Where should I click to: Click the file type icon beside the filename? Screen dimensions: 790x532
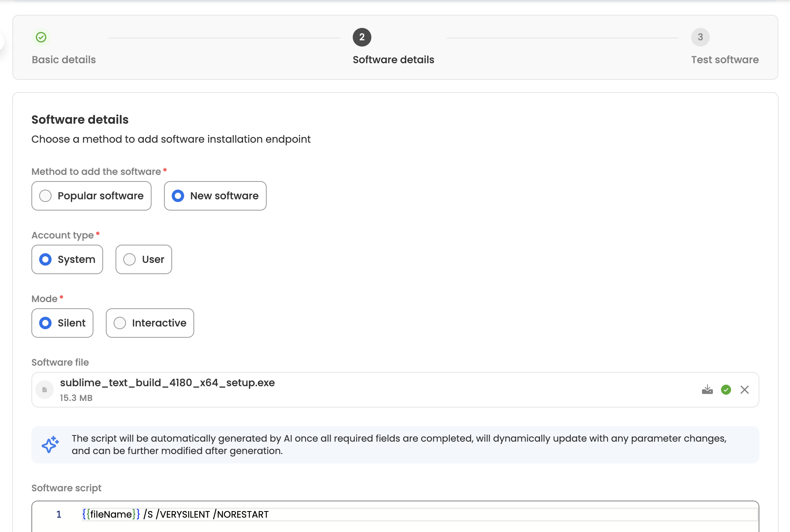tap(45, 390)
